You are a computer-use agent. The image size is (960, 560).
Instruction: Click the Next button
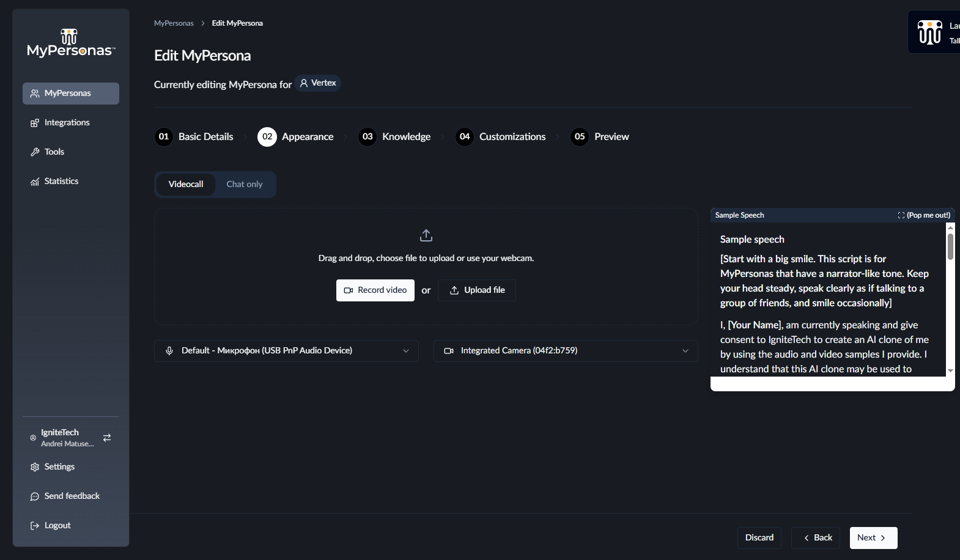874,538
